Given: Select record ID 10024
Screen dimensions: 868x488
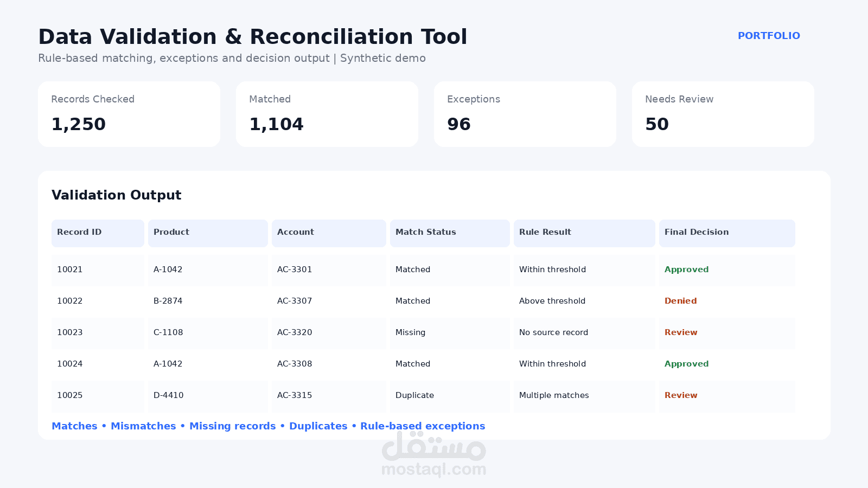Looking at the screenshot, I should pos(70,364).
